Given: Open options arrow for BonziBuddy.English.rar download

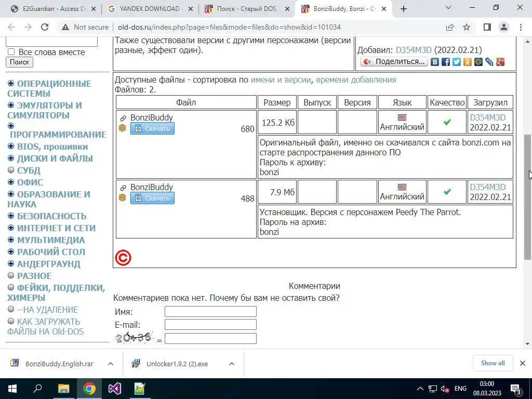Looking at the screenshot, I should tap(110, 364).
